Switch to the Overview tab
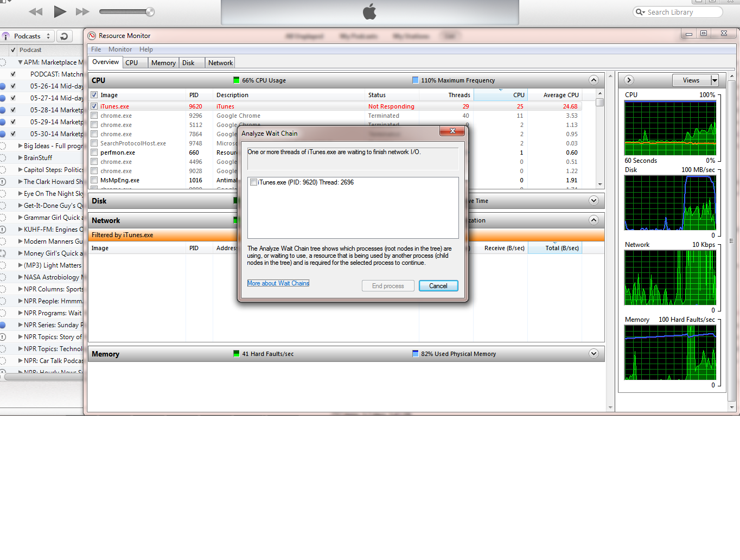Screen dimensions: 740x560 pos(105,62)
